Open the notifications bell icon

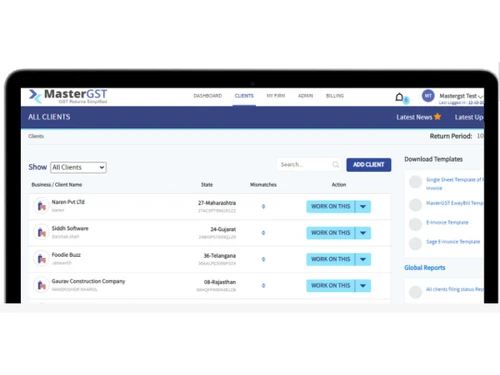399,97
